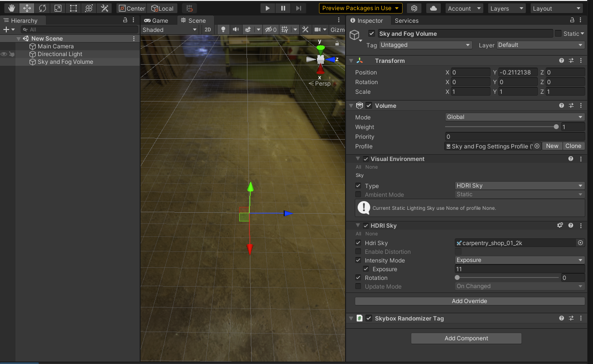The height and width of the screenshot is (364, 593).
Task: Select the Move tool in the toolbar
Action: [x=27, y=8]
